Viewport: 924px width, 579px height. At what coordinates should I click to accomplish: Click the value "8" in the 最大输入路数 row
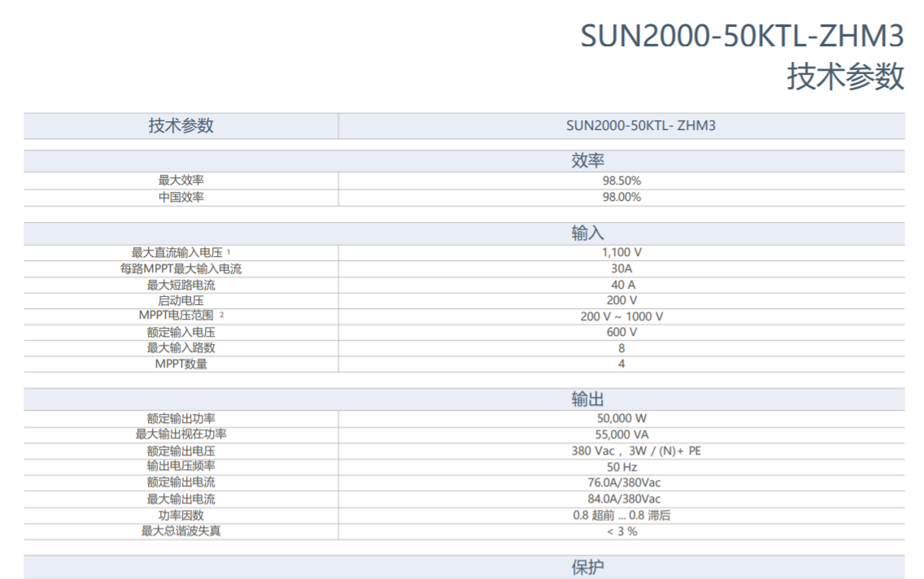pos(621,348)
